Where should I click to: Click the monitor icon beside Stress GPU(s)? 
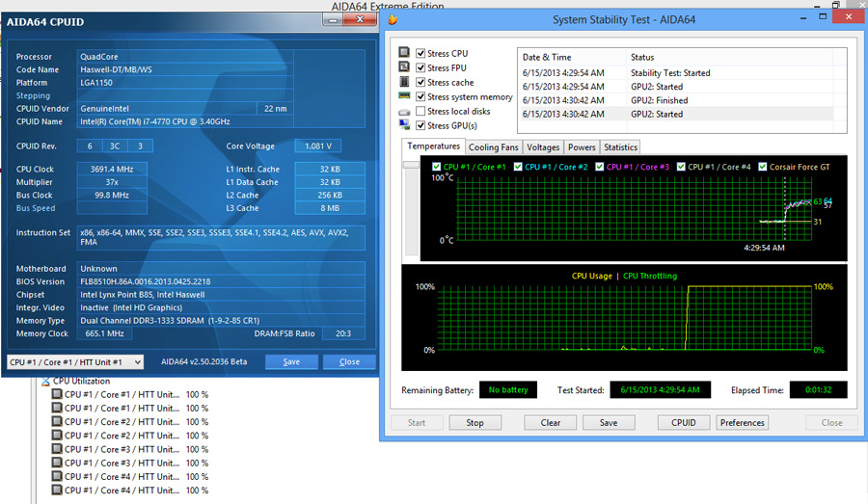404,125
